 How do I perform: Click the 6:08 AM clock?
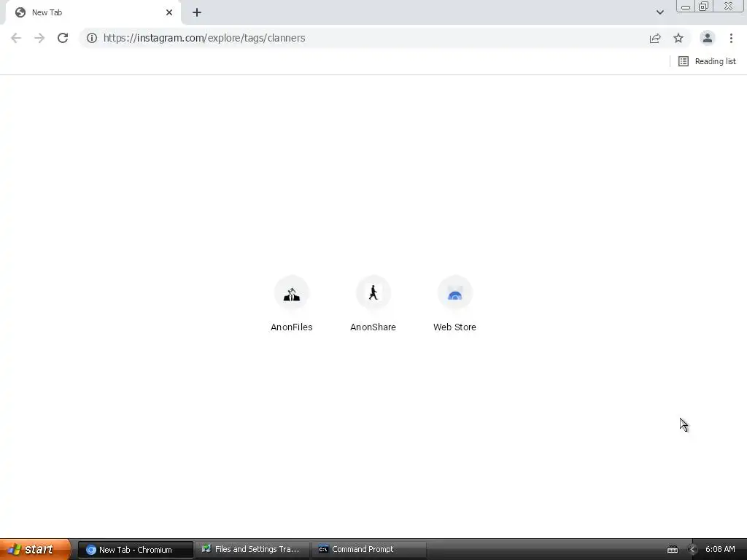720,550
